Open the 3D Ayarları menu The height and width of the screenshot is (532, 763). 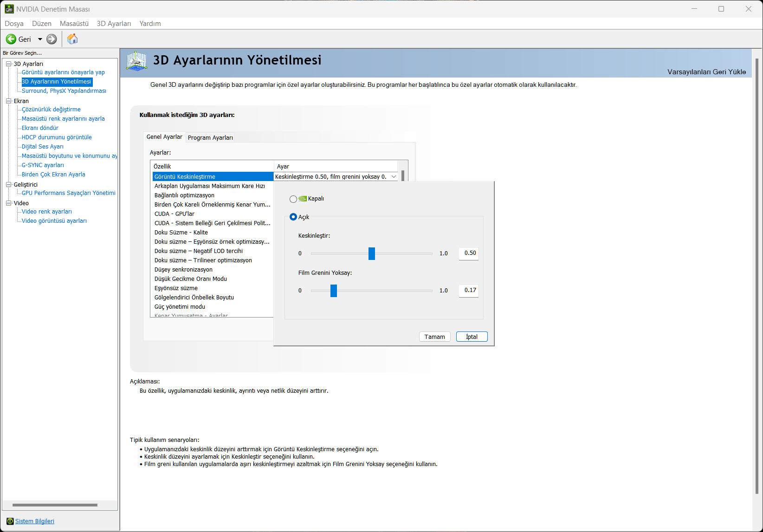[x=114, y=24]
